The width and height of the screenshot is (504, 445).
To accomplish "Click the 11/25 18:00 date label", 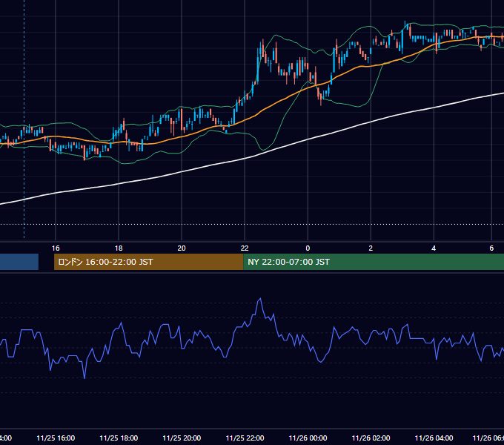I will (119, 438).
